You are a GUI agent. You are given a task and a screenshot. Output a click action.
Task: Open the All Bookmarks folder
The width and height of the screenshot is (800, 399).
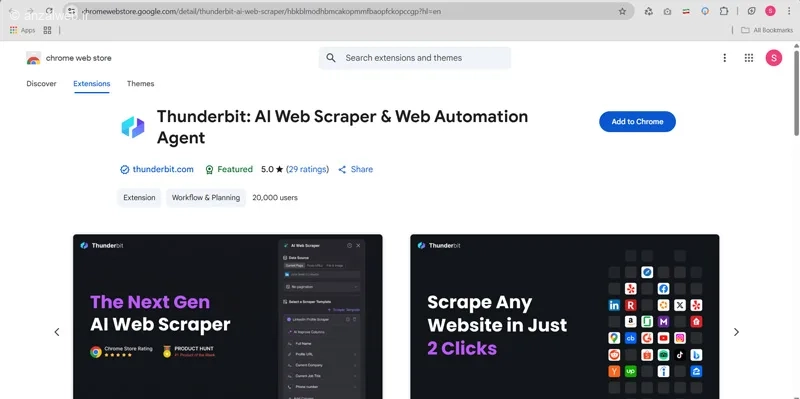(x=766, y=30)
